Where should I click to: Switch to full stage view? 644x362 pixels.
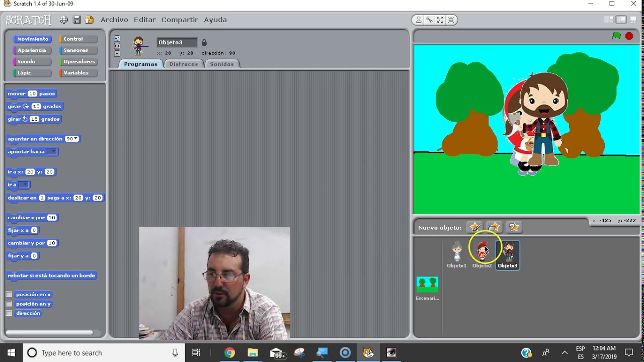[621, 20]
